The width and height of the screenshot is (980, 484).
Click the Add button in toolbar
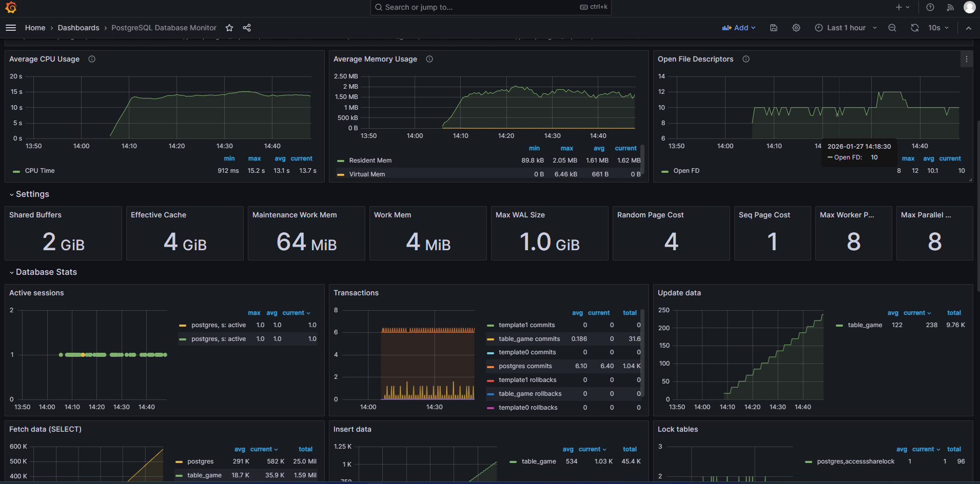738,28
